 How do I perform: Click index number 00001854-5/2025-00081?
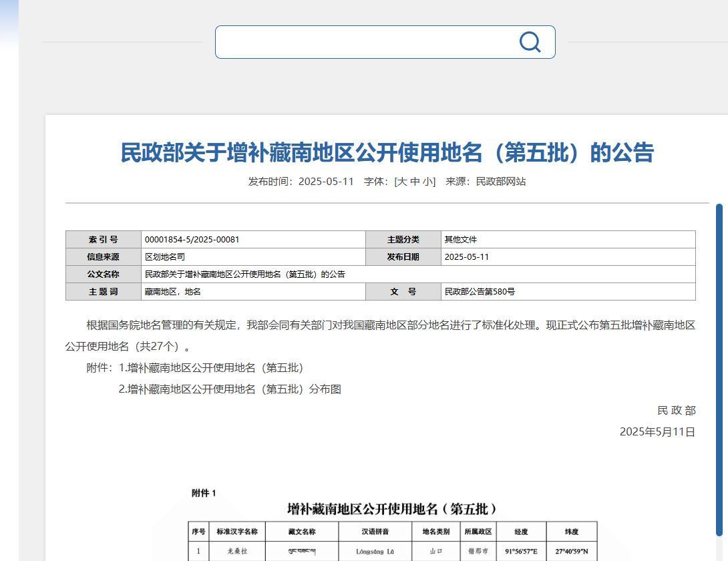(192, 240)
